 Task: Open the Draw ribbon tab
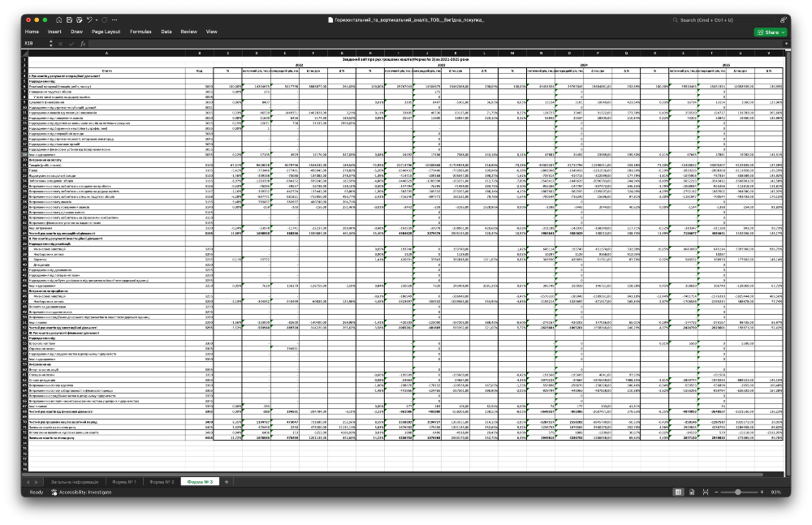(76, 32)
